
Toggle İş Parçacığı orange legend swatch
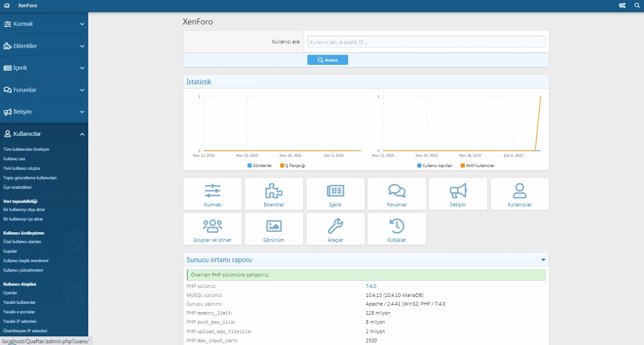[x=282, y=166]
